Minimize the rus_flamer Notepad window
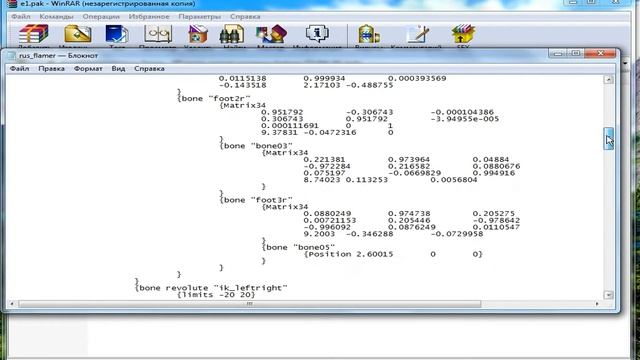This screenshot has height=360, width=640. pyautogui.click(x=558, y=53)
